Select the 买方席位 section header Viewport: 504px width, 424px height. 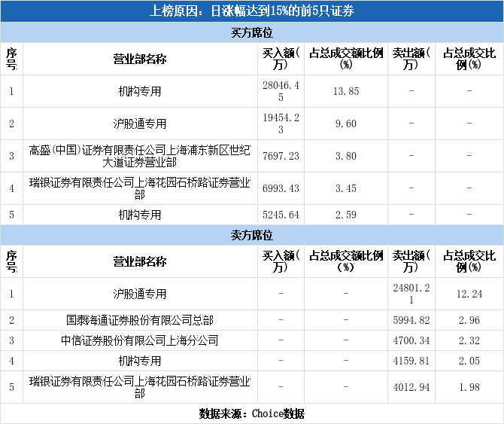(252, 32)
